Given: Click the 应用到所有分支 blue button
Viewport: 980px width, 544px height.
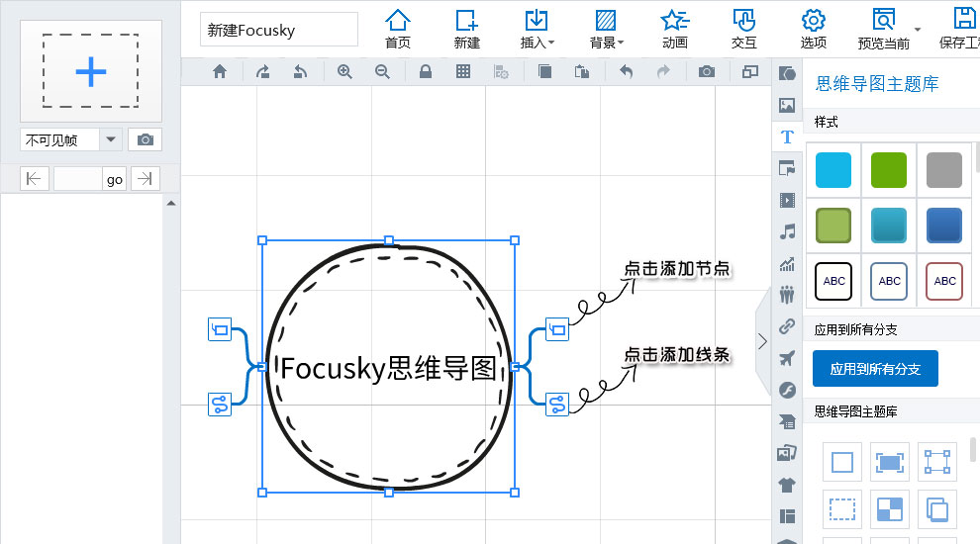Looking at the screenshot, I should coord(875,369).
